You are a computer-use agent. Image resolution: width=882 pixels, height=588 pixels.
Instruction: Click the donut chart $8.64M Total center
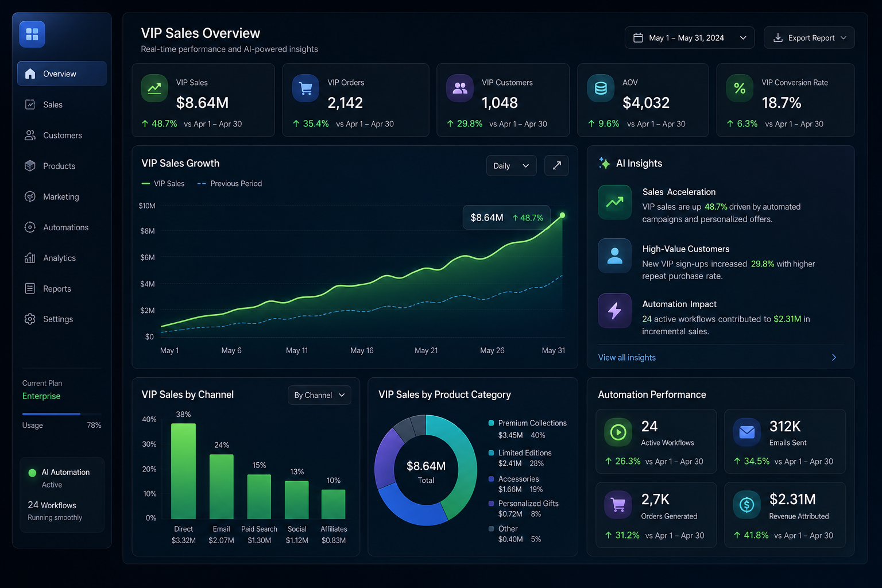(426, 472)
